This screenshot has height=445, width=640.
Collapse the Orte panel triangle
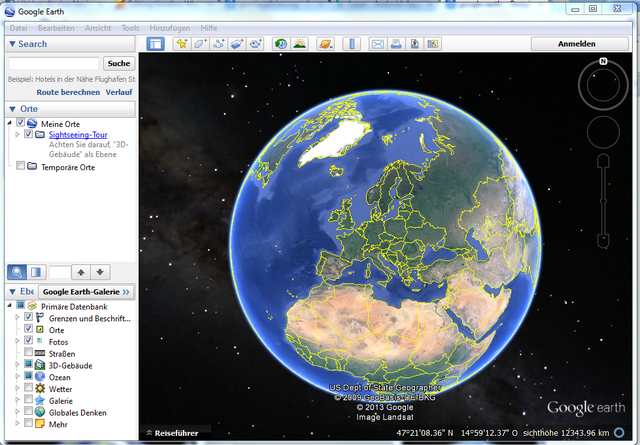click(12, 109)
